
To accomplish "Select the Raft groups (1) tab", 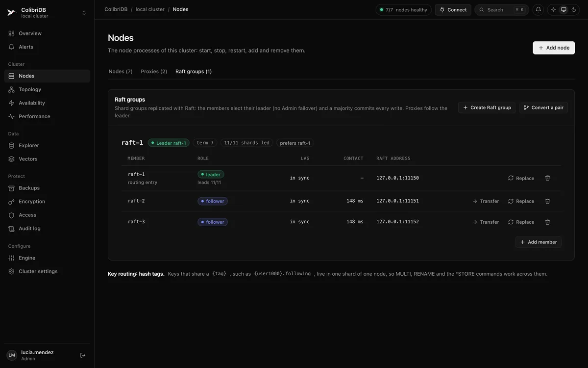I will tap(194, 72).
